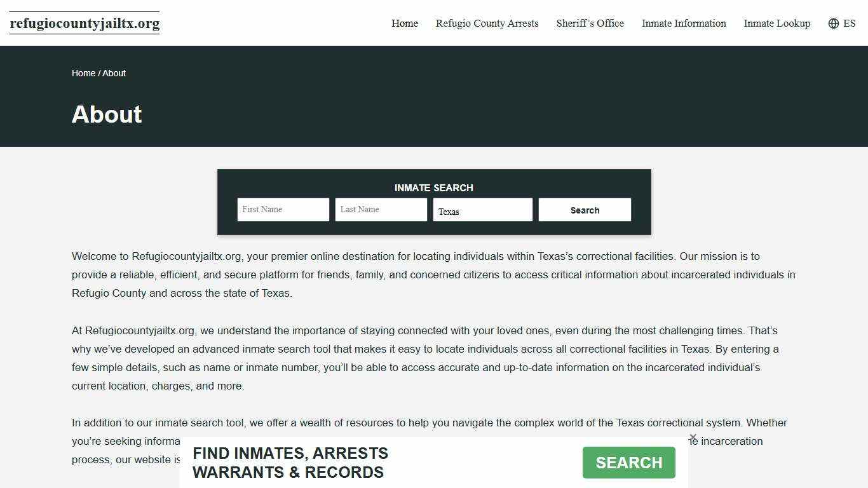Click the Welcome to Refugiocountyjailtx.org paragraph

pos(433,274)
